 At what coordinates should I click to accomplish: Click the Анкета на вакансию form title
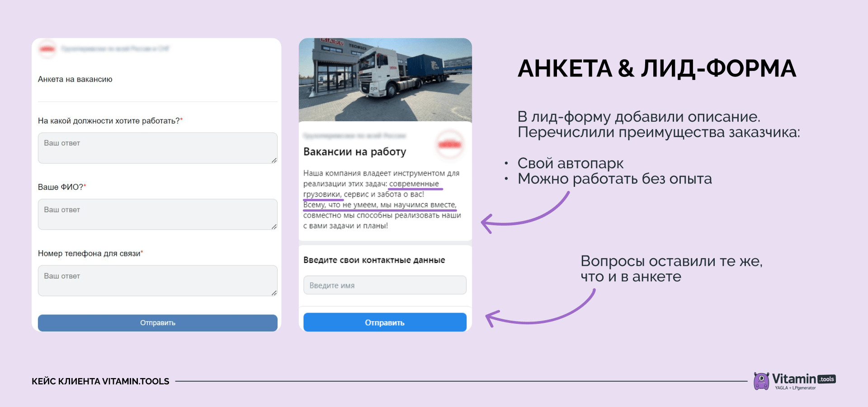75,79
